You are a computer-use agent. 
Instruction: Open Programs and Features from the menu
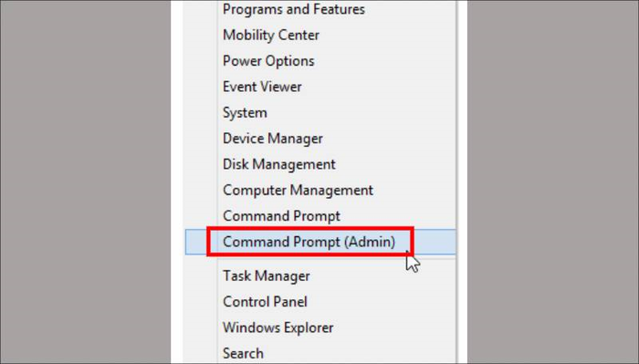coord(293,9)
